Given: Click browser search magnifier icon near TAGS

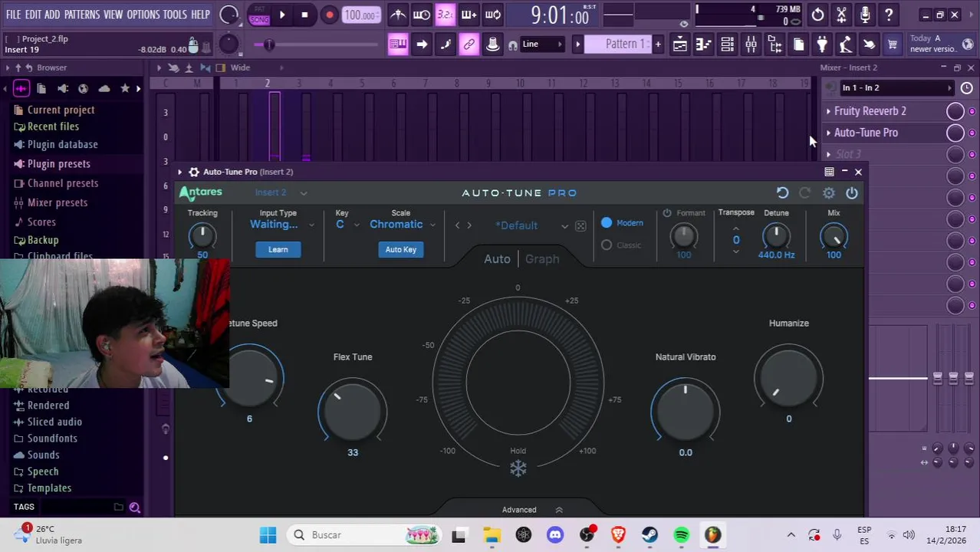Looking at the screenshot, I should tap(135, 507).
